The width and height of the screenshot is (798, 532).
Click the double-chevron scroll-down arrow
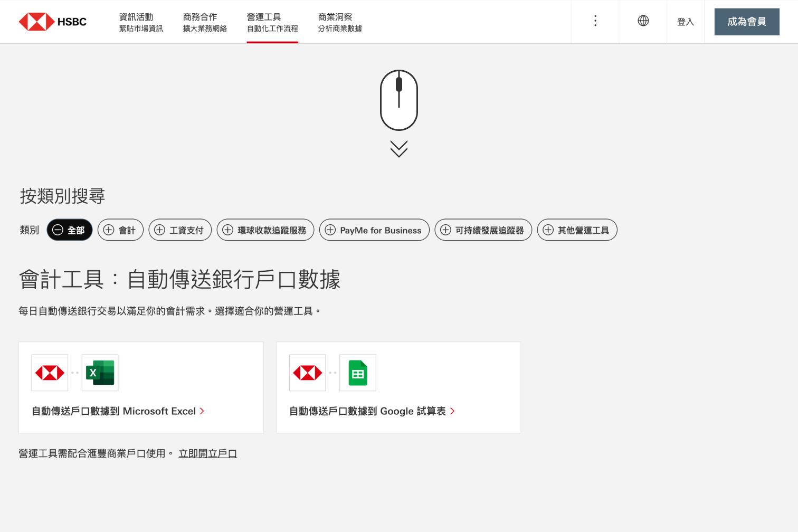399,148
